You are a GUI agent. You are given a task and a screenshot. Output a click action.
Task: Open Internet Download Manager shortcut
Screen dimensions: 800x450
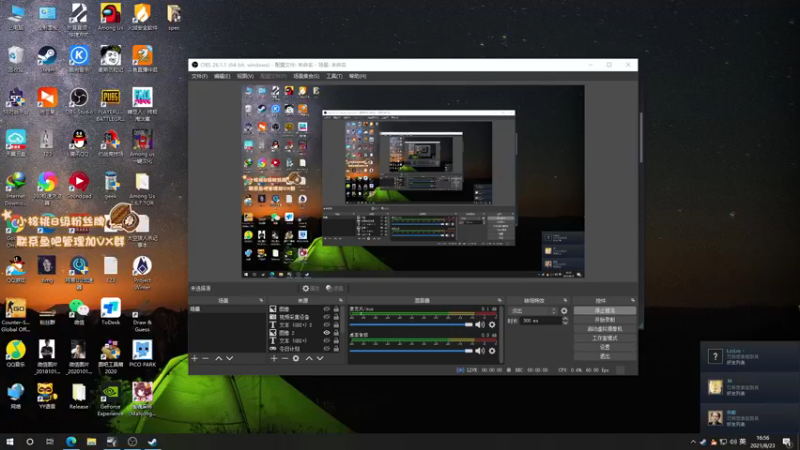coord(16,189)
